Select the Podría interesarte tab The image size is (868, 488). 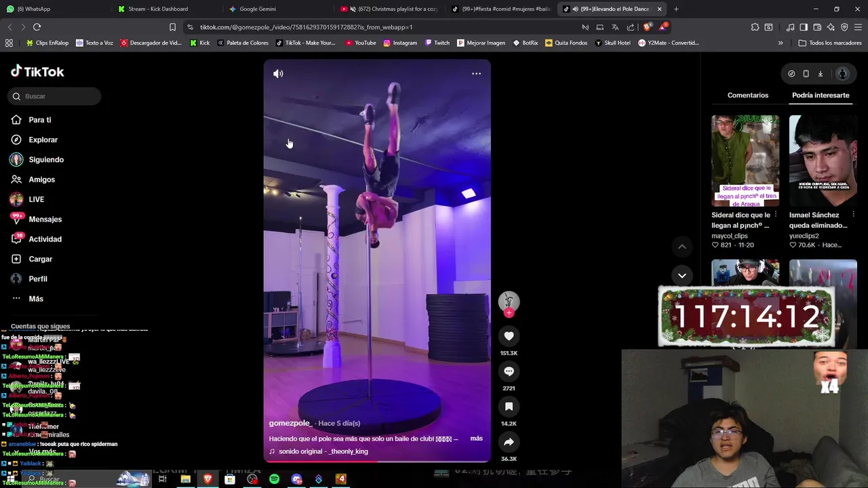click(821, 96)
